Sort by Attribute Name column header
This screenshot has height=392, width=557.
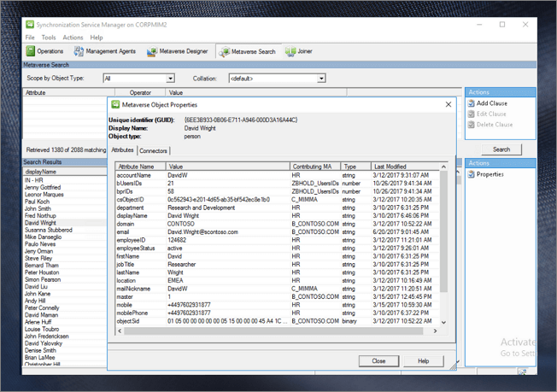(x=141, y=167)
